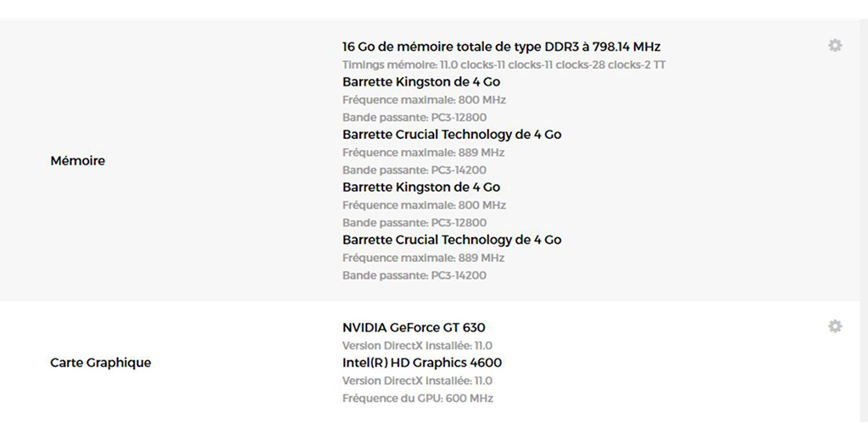868x428 pixels.
Task: Click DirectX version line under NVIDIA GeForce
Action: point(417,346)
